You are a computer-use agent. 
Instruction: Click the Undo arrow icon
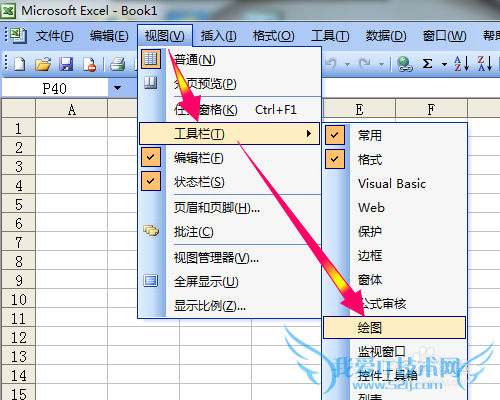click(x=331, y=63)
